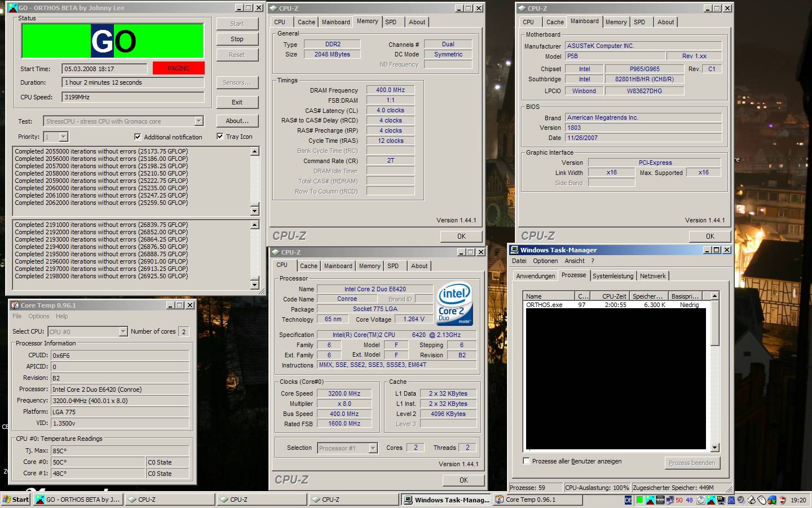Click the Tj. Max 85C° field

click(x=120, y=450)
